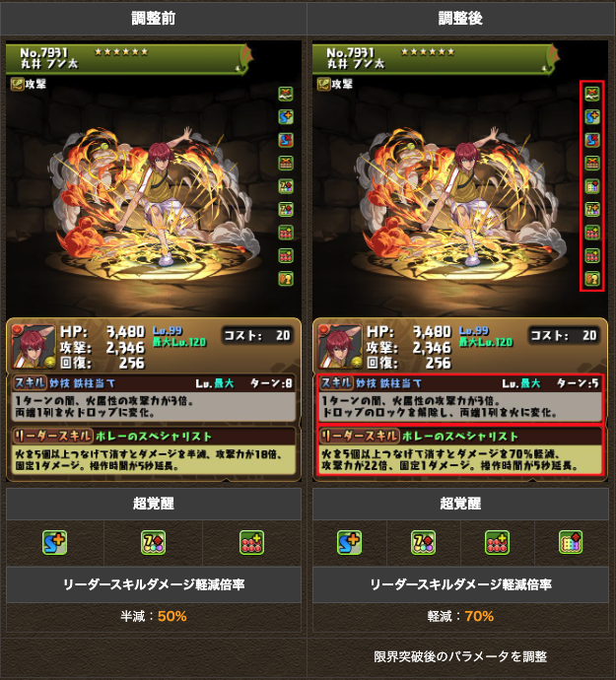The height and width of the screenshot is (680, 616).
Task: Click the attack type icon beside 攻撃 in 調整前
Action: [18, 84]
